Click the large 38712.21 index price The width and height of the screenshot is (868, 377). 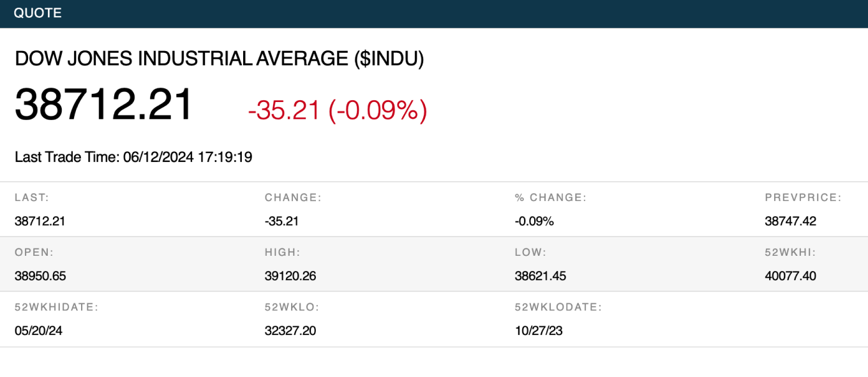tap(104, 105)
